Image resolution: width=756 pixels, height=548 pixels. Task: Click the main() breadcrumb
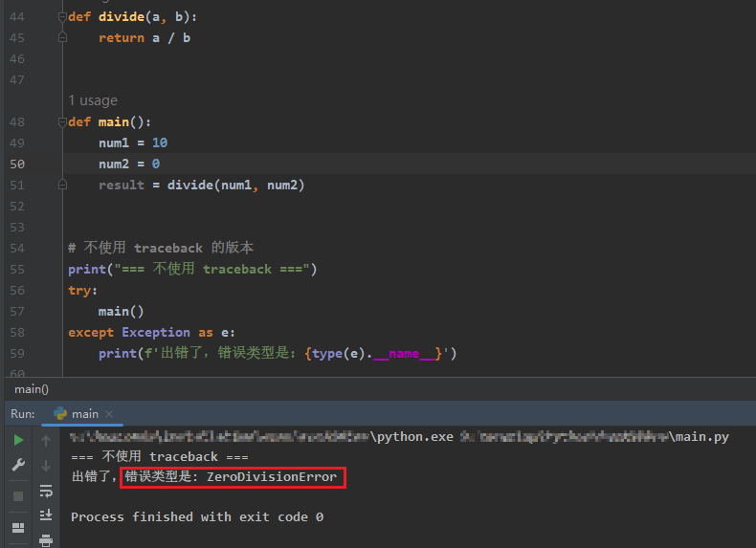[x=32, y=389]
